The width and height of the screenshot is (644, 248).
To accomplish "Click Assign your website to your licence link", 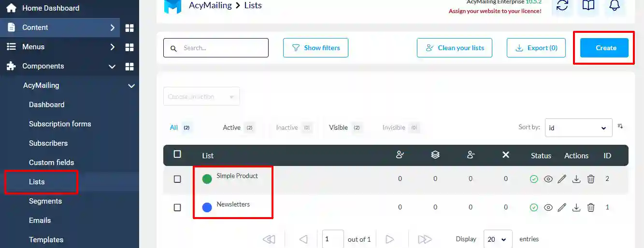I will [x=495, y=11].
